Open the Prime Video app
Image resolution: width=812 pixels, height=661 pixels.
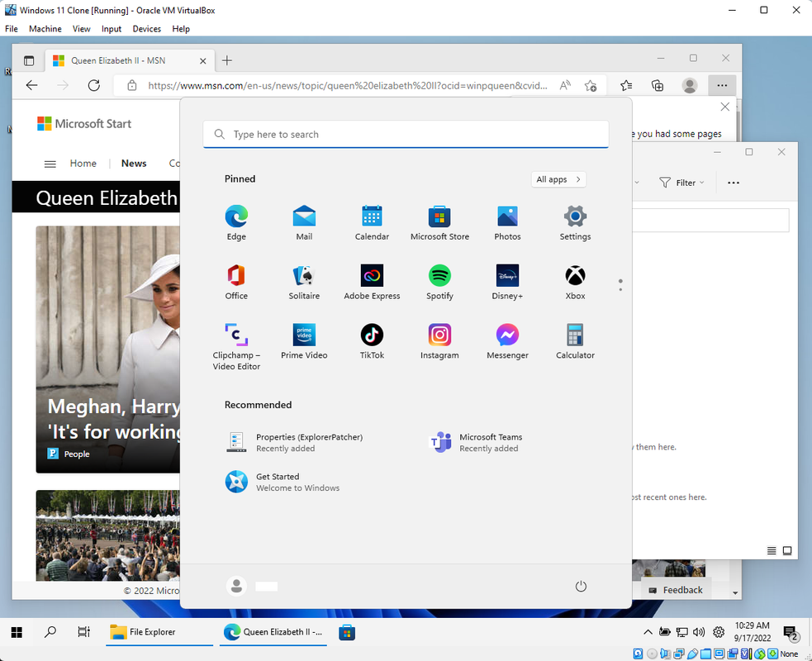304,342
